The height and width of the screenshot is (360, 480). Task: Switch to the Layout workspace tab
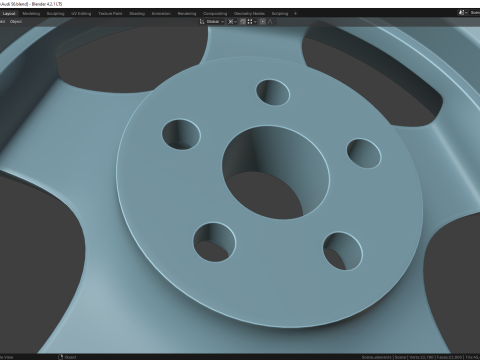click(9, 13)
